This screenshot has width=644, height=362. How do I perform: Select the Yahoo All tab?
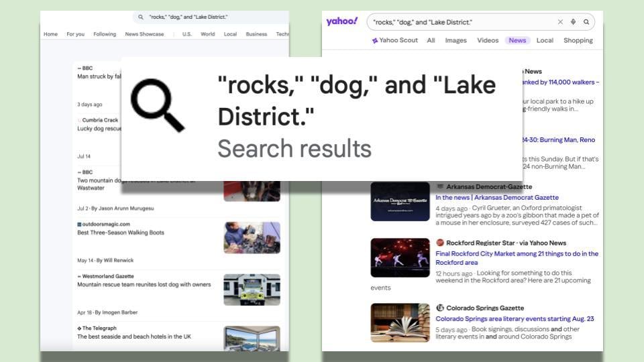pyautogui.click(x=431, y=40)
